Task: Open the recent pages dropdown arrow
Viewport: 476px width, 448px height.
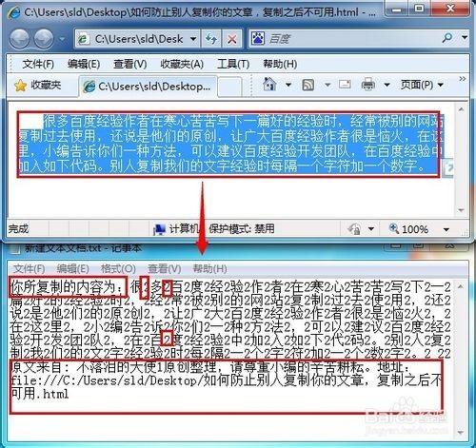Action: coord(62,39)
